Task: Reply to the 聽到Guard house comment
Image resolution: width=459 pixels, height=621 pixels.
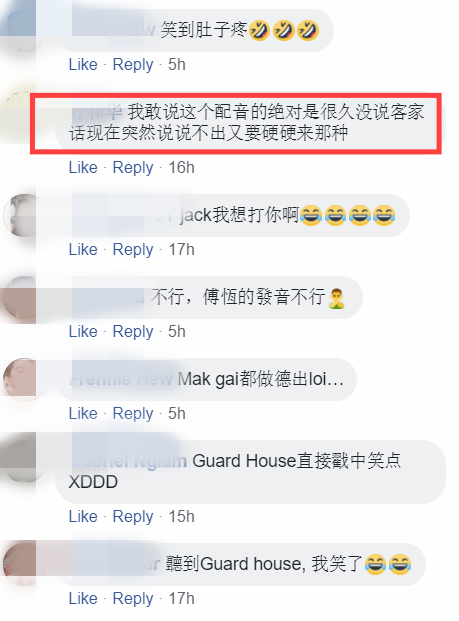Action: pyautogui.click(x=133, y=598)
